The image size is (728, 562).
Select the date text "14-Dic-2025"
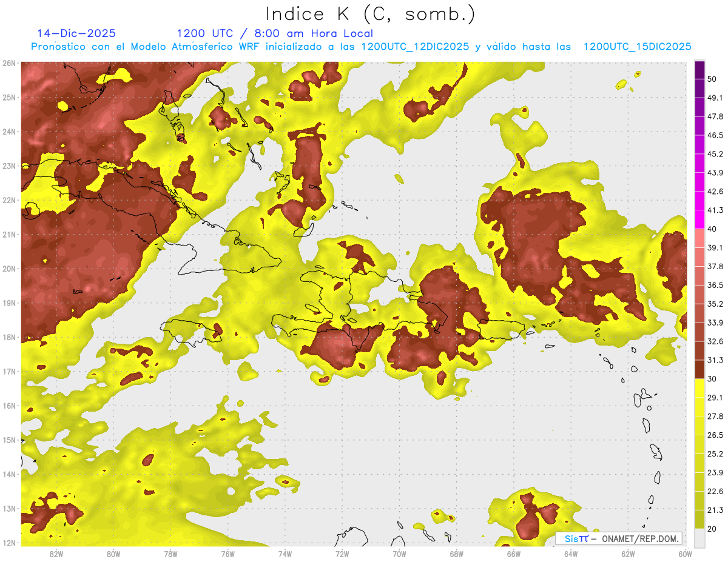[x=76, y=33]
